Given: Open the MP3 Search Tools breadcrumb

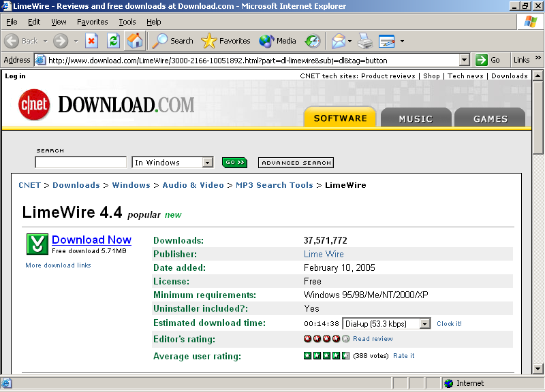Looking at the screenshot, I should coord(275,185).
